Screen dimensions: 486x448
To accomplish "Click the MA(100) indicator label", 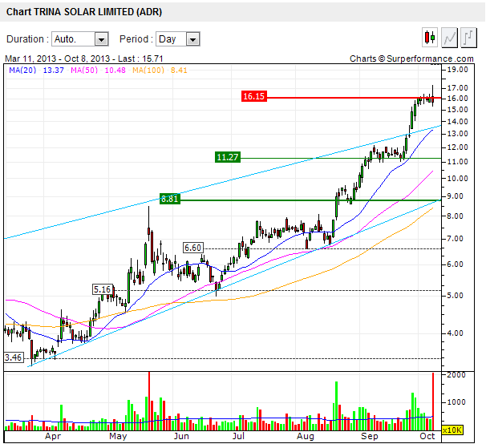I will click(148, 70).
